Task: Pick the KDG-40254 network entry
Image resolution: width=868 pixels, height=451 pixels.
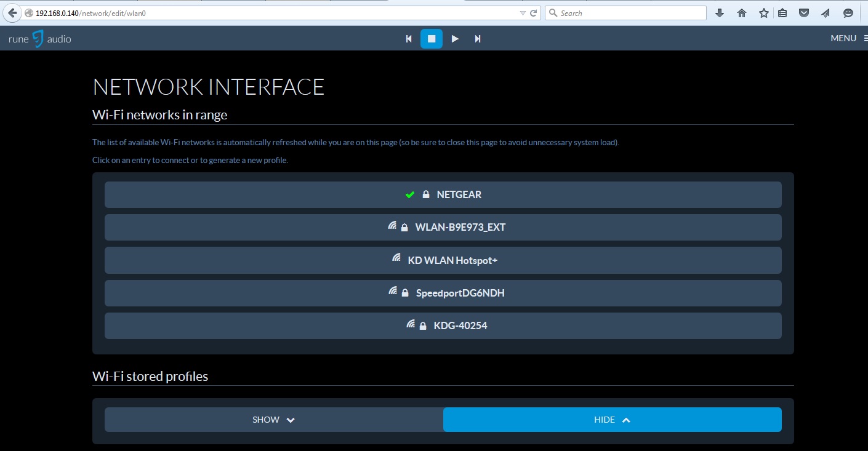Action: (443, 325)
